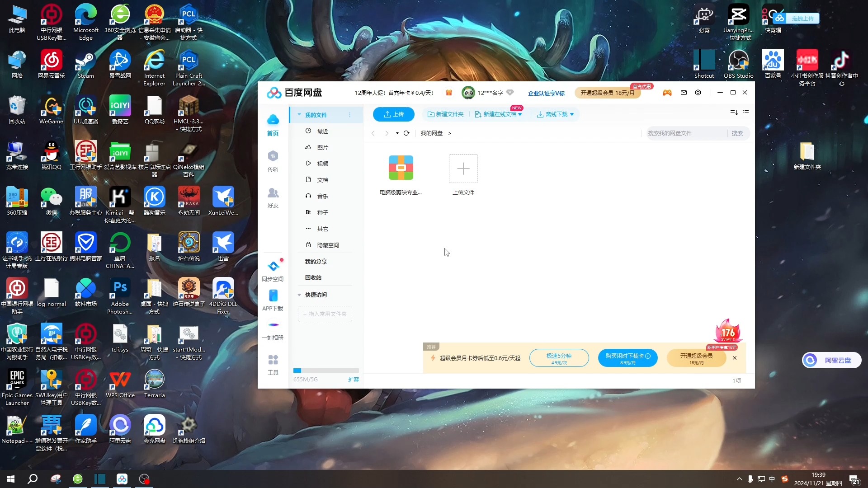Open the 其它 category

point(322,229)
